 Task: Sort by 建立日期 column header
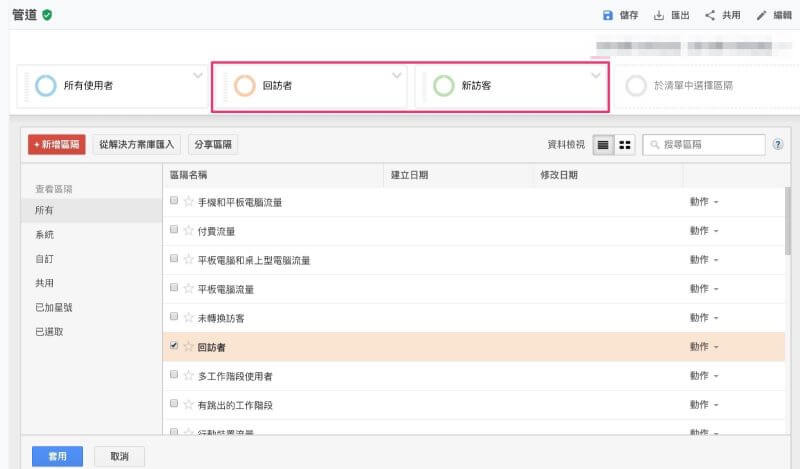[458, 175]
